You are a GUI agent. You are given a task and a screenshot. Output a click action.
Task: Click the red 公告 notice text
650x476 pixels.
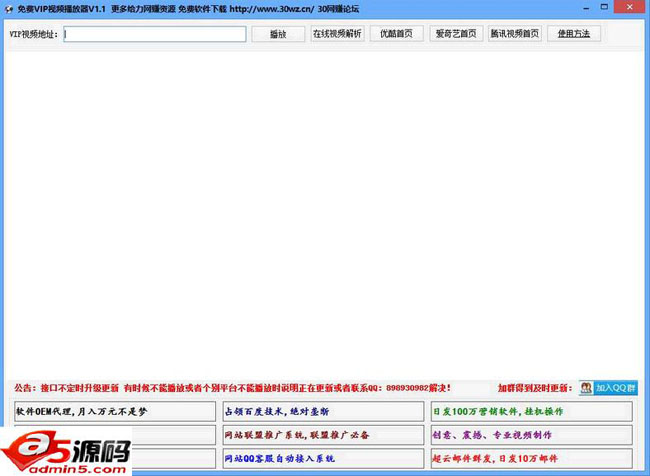tap(232, 388)
